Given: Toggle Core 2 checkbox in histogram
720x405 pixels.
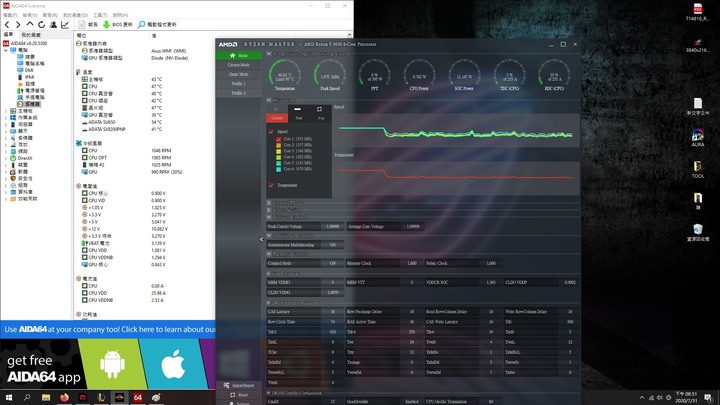Looking at the screenshot, I should 278,145.
